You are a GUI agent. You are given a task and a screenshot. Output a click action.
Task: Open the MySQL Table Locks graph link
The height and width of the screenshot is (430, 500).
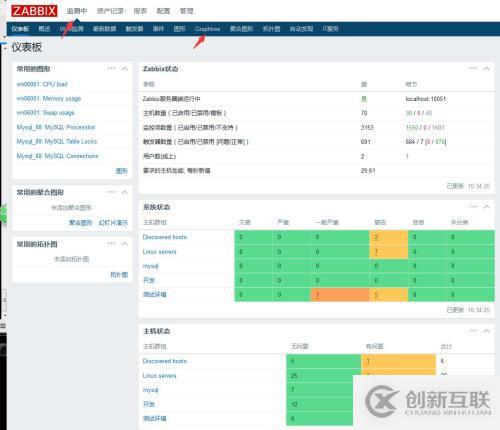[x=57, y=142]
